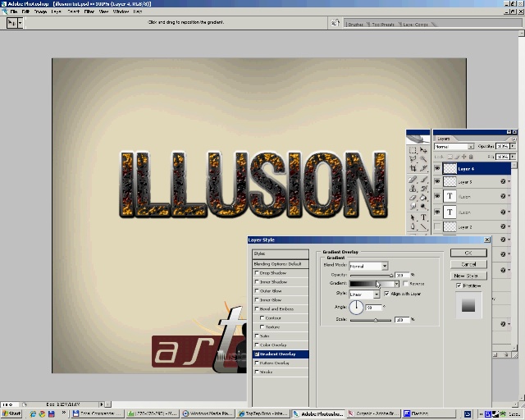Enable the Inner Shadow checkbox

tap(257, 281)
